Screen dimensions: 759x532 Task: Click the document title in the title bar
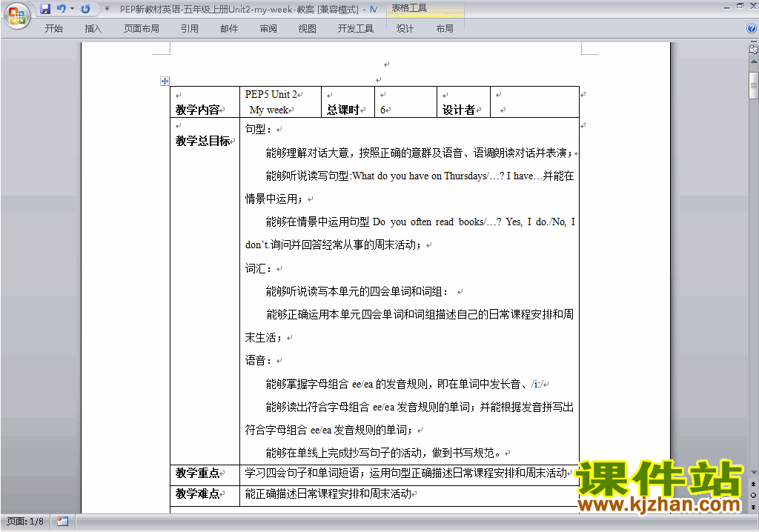pyautogui.click(x=239, y=9)
